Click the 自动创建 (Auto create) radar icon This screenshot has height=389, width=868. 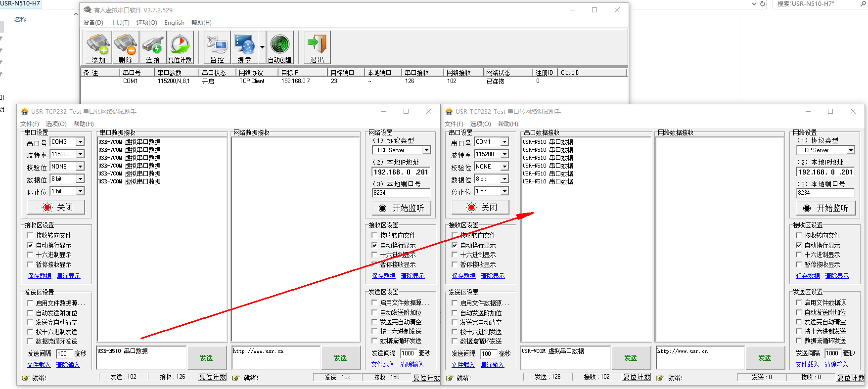(x=280, y=47)
